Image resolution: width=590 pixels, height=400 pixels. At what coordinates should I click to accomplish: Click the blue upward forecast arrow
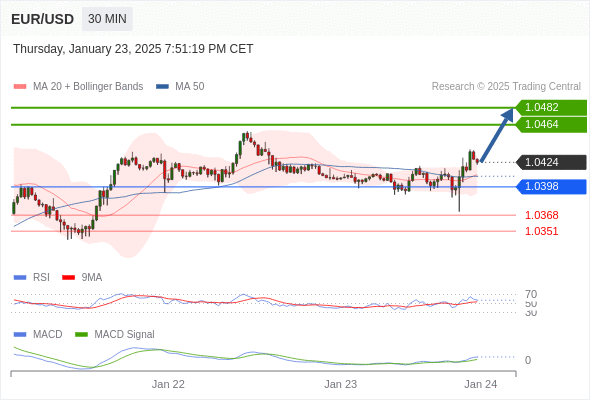(497, 135)
